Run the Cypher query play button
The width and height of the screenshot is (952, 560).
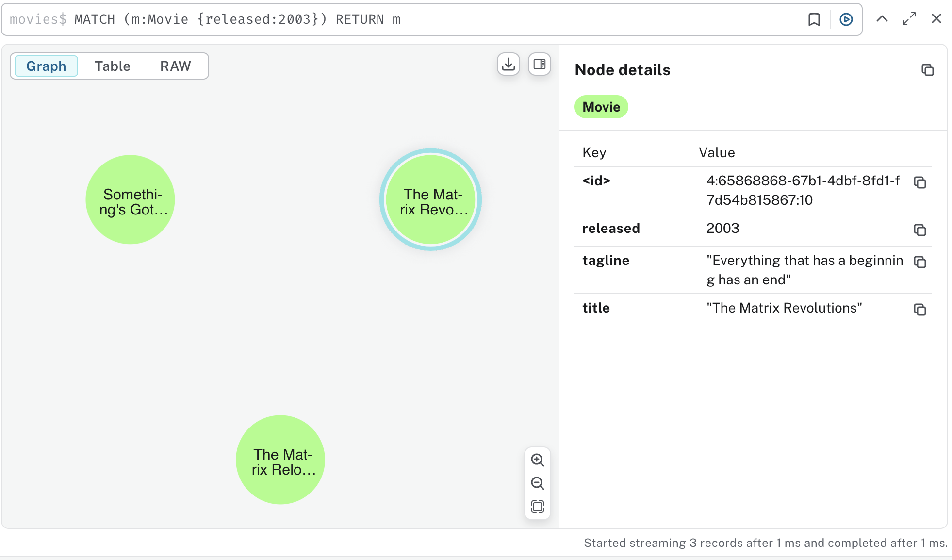[x=846, y=19]
